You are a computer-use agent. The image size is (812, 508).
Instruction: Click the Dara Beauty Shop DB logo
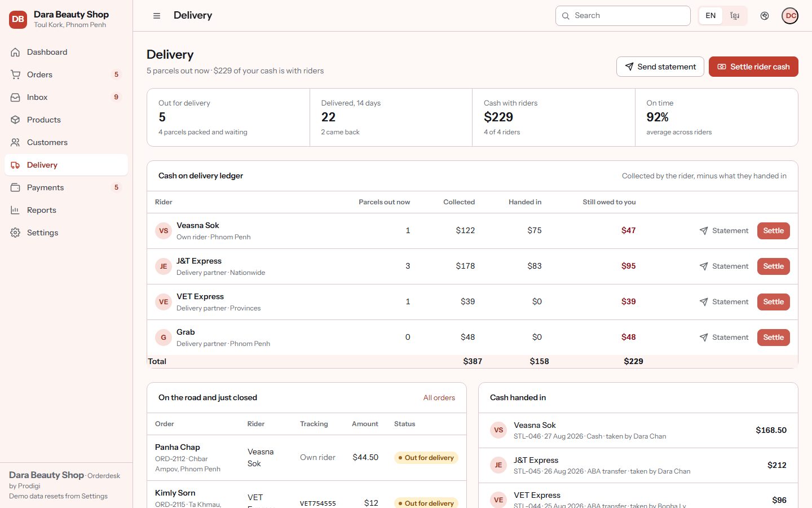click(18, 19)
